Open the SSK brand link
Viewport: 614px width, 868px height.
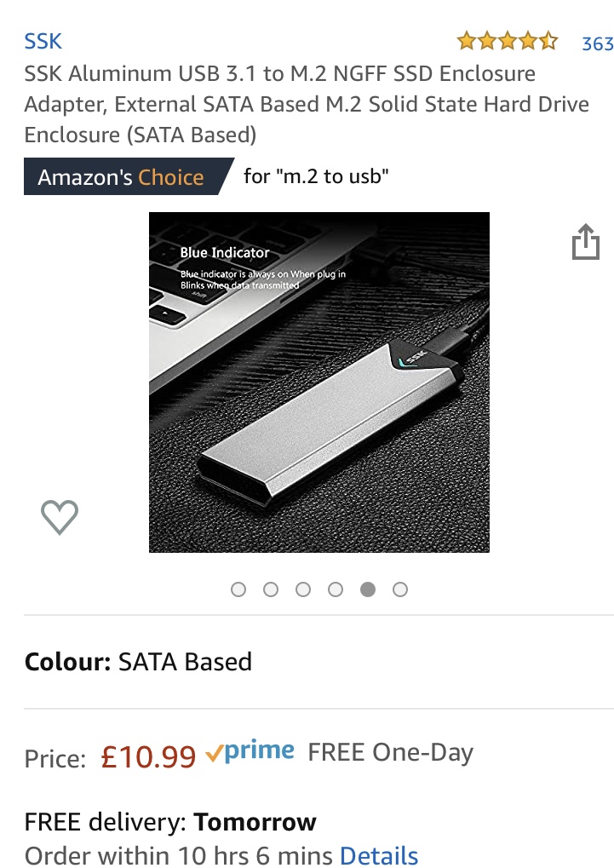43,42
